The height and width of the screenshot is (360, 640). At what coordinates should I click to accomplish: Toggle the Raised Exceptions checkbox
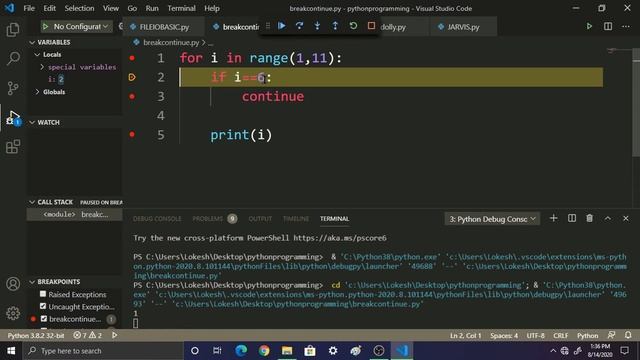tap(43, 294)
